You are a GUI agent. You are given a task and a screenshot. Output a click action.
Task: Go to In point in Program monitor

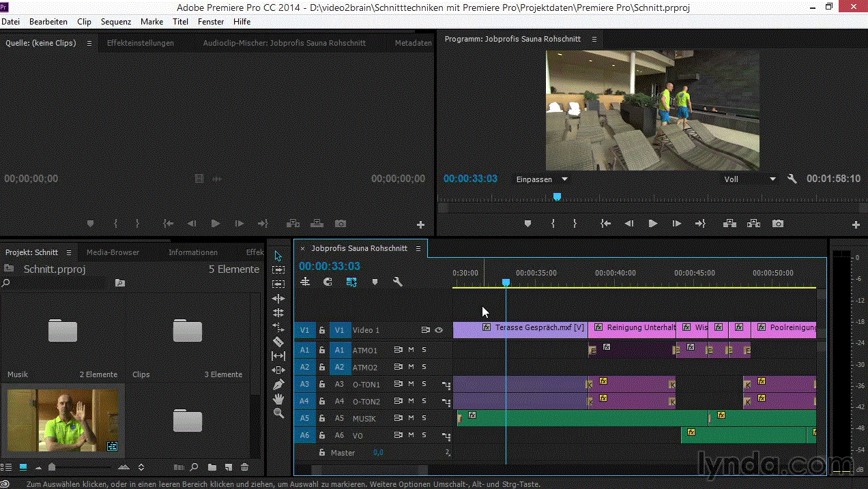click(x=605, y=224)
